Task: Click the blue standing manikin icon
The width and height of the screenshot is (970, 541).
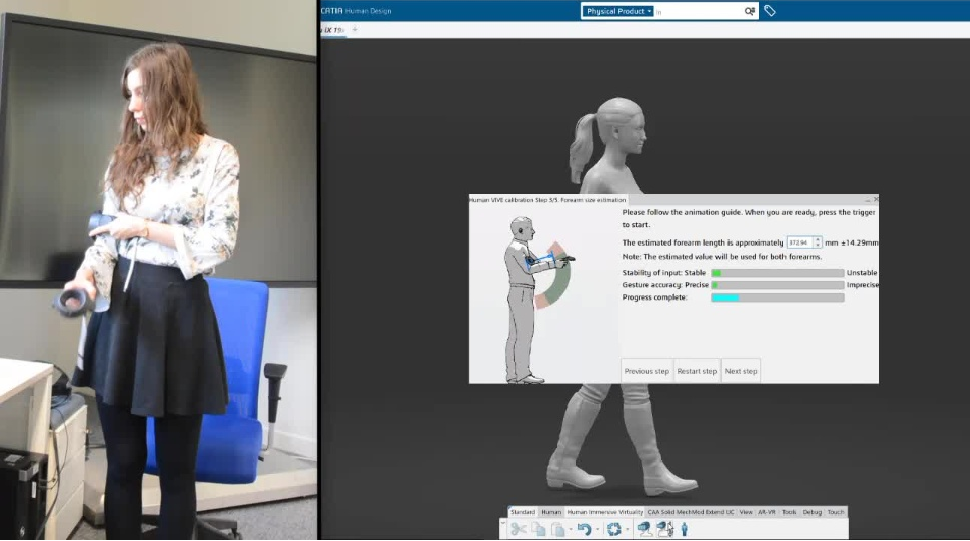Action: [685, 529]
